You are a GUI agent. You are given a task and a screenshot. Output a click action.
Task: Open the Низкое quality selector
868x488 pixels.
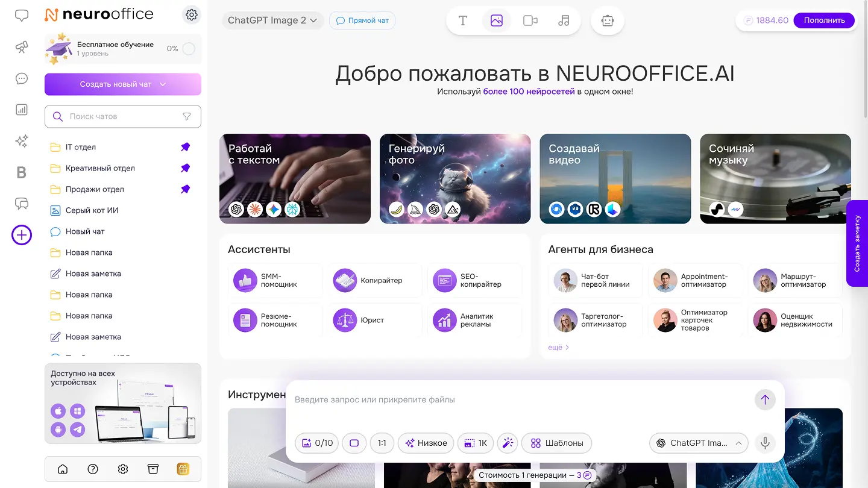[x=426, y=443]
